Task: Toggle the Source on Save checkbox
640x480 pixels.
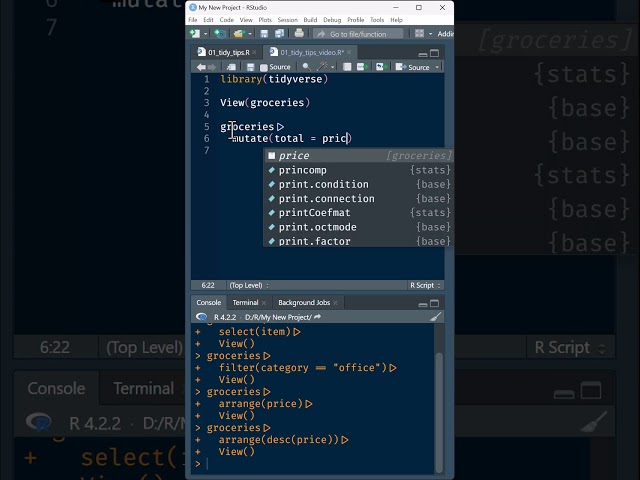Action: 264,67
